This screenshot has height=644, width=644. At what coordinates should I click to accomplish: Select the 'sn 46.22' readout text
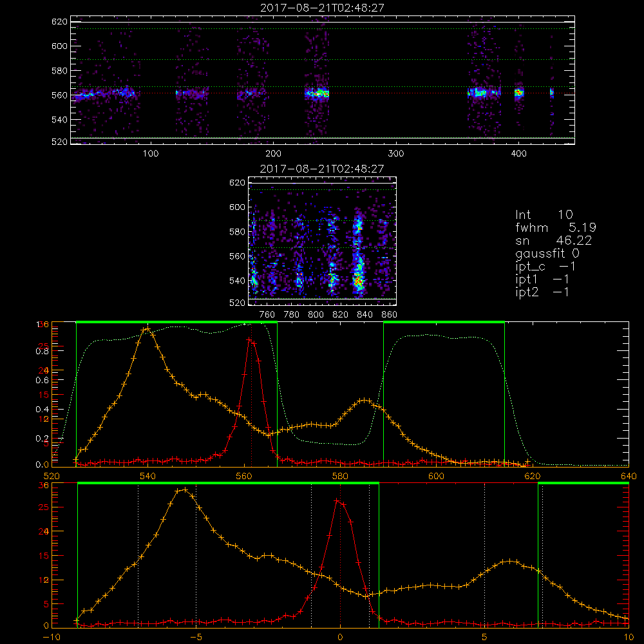point(554,240)
